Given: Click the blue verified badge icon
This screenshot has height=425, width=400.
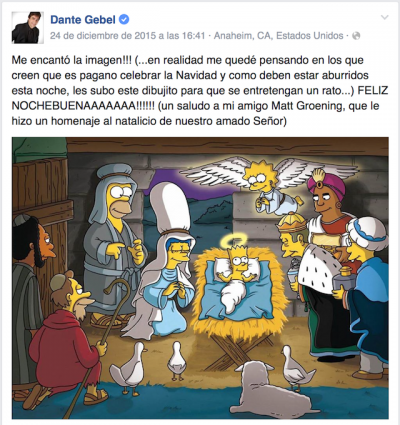Looking at the screenshot, I should pos(124,20).
